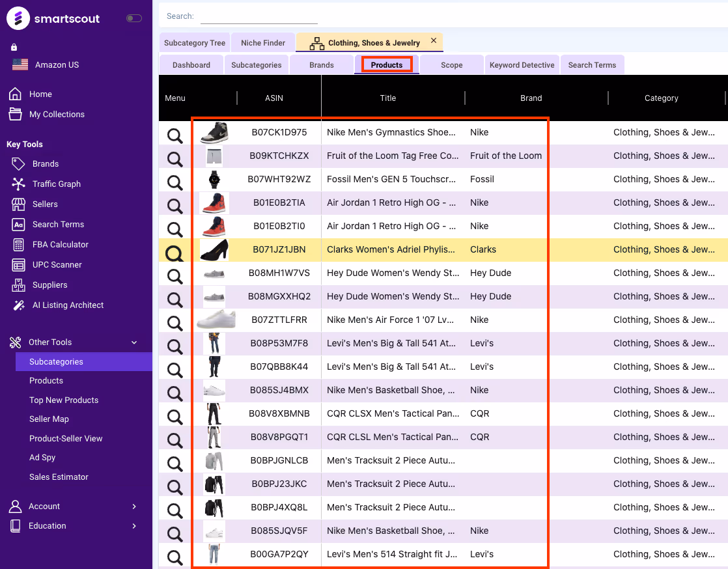The width and height of the screenshot is (728, 569).
Task: Open FBA Calculator icon
Action: tap(18, 245)
